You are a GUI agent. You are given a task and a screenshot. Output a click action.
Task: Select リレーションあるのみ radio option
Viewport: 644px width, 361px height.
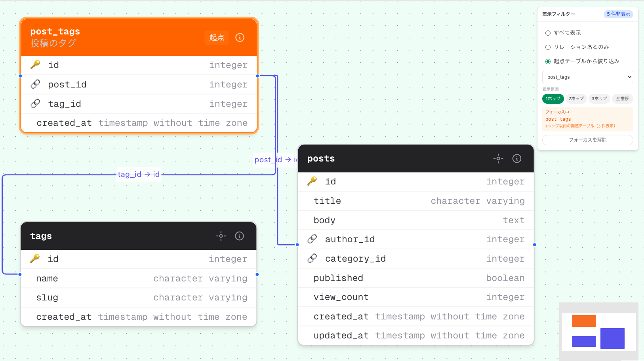click(548, 47)
